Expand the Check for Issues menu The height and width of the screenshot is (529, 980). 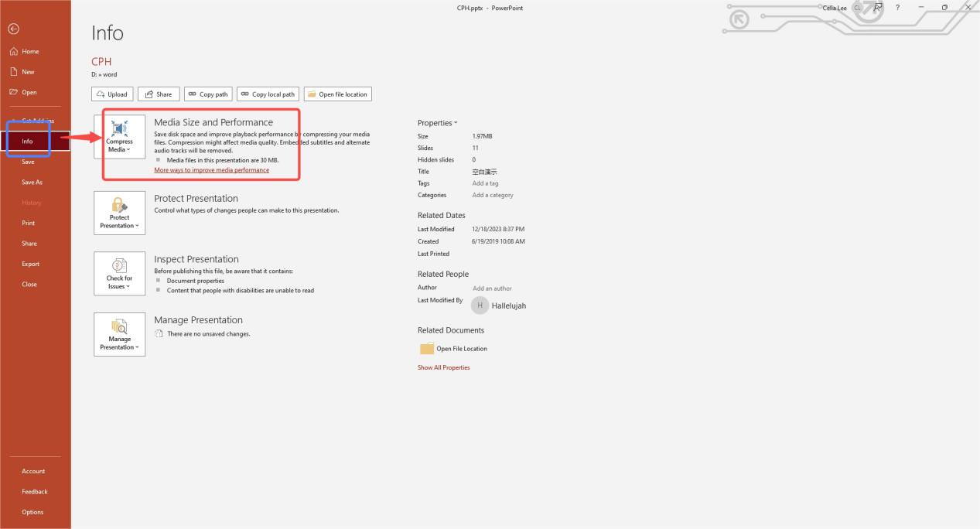point(119,274)
